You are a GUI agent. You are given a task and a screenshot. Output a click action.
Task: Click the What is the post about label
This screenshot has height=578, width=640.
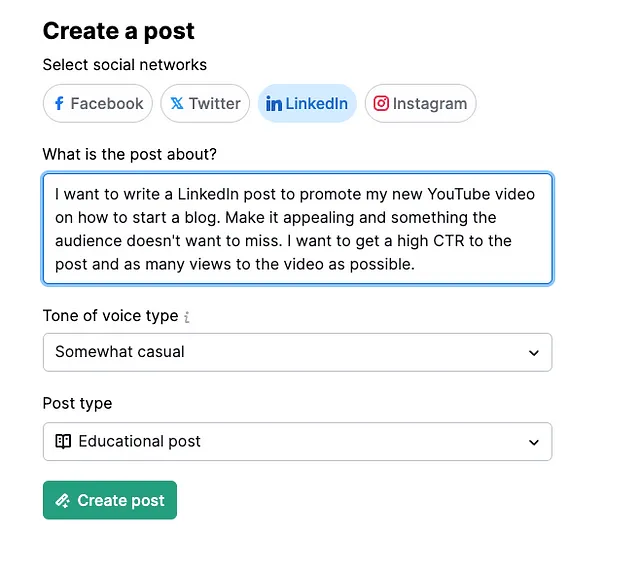click(130, 154)
